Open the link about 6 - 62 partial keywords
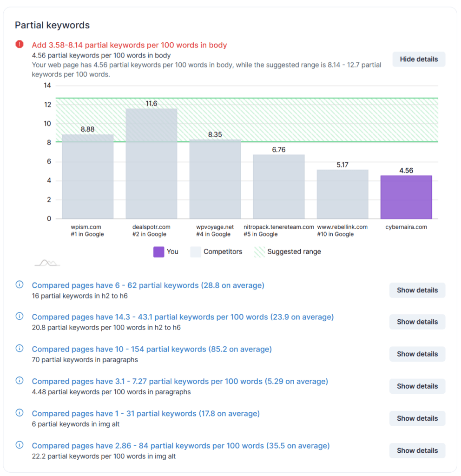461x476 pixels. [x=148, y=285]
